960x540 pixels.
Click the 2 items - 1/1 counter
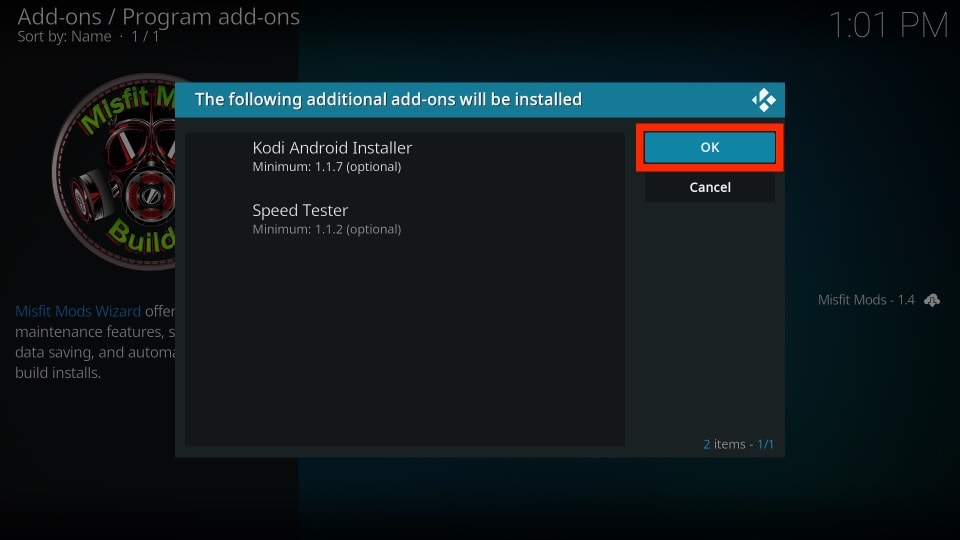tap(738, 444)
